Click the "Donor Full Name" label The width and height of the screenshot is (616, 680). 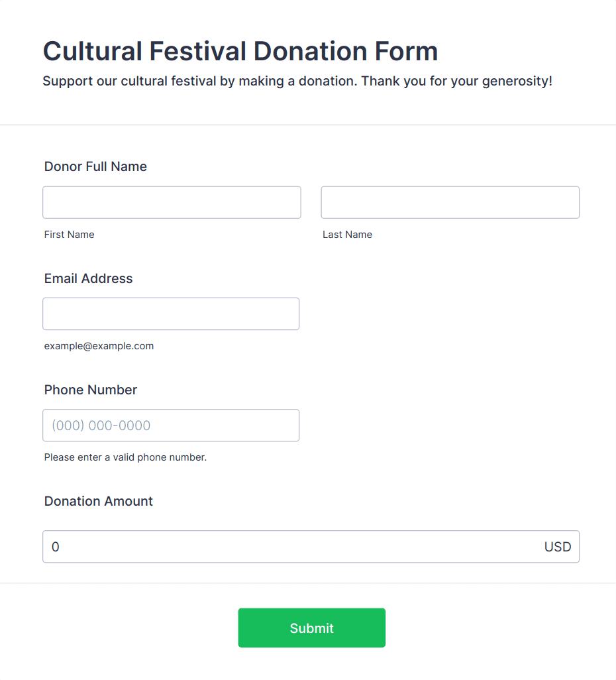pyautogui.click(x=95, y=166)
